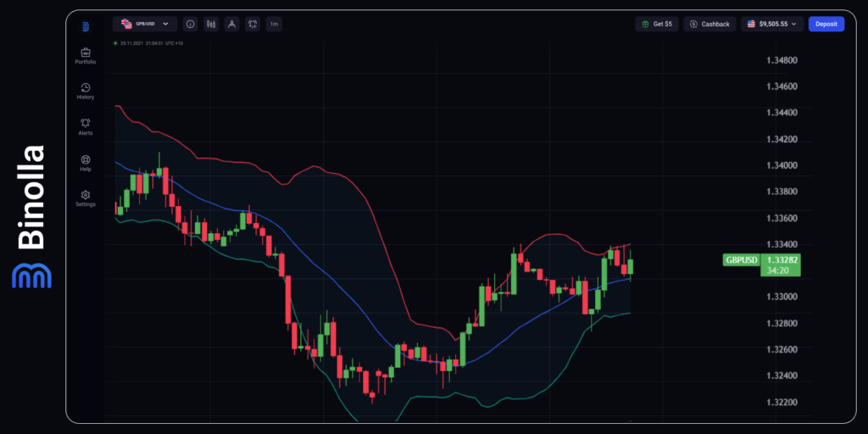
Task: Click the add price alert icon
Action: tap(253, 24)
